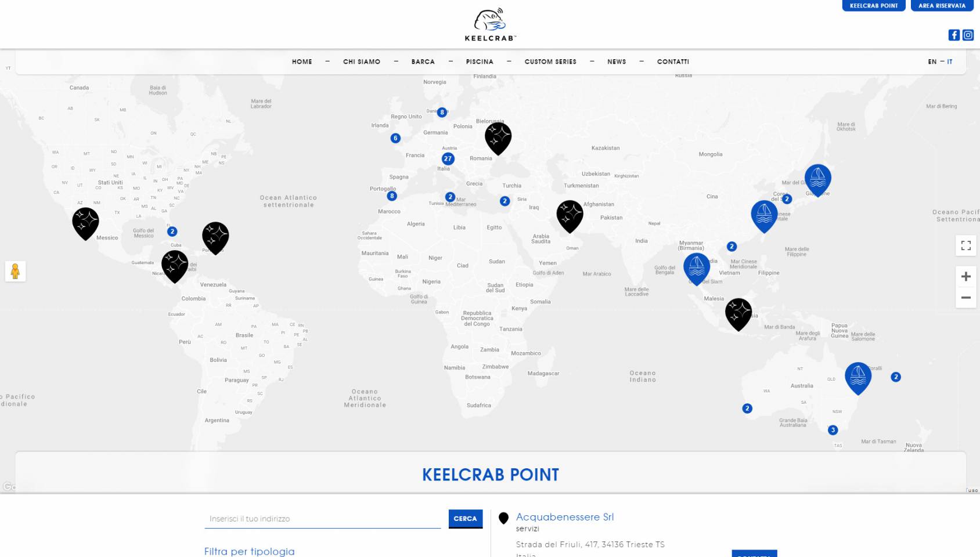
Task: Open the cluster of 8 at Portogallo
Action: pos(392,196)
